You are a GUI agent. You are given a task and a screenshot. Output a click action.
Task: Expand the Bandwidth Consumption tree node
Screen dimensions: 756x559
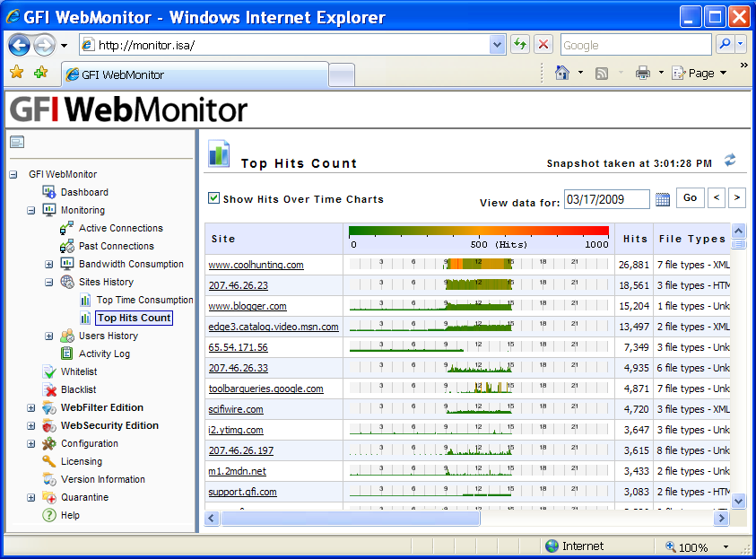[x=49, y=264]
